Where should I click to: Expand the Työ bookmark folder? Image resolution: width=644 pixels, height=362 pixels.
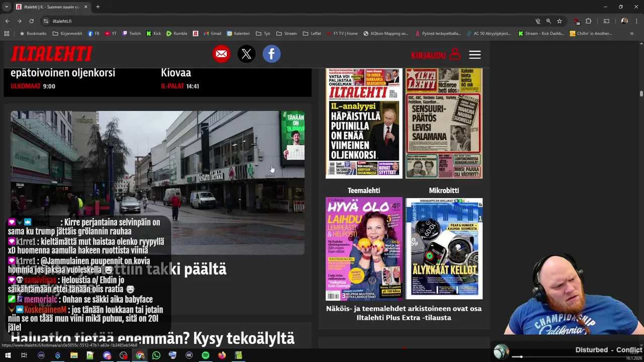pyautogui.click(x=263, y=34)
